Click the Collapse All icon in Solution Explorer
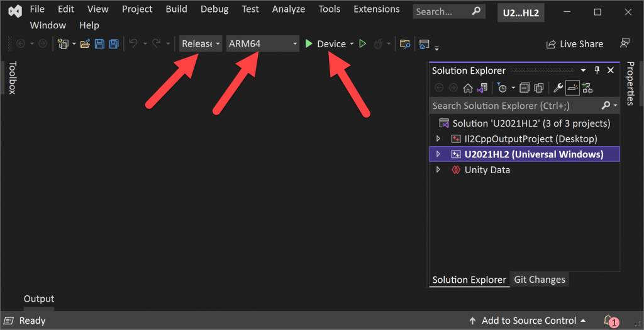The image size is (644, 330). coord(525,88)
